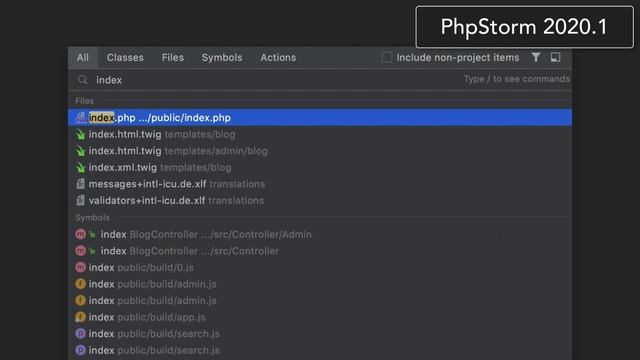Image resolution: width=640 pixels, height=360 pixels.
Task: Select index BlogController in .../src/Controller
Action: click(320, 251)
